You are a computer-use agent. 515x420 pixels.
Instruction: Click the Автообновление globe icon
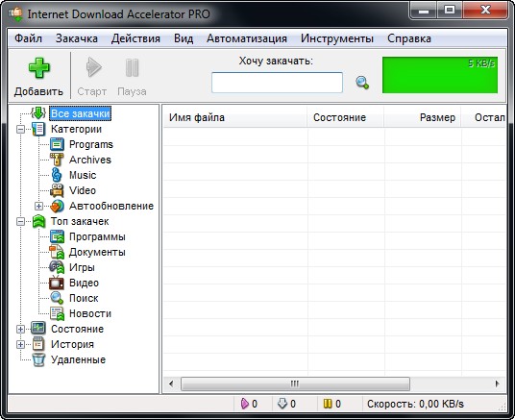(57, 206)
